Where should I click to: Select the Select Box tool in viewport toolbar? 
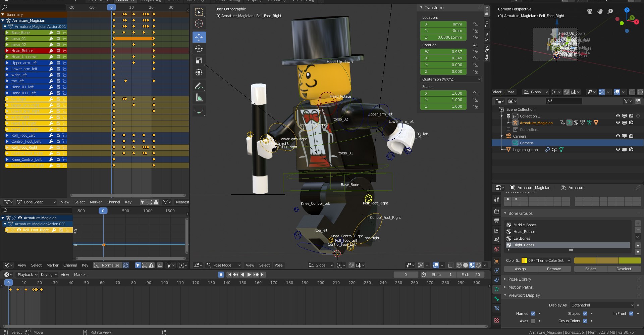(x=199, y=12)
